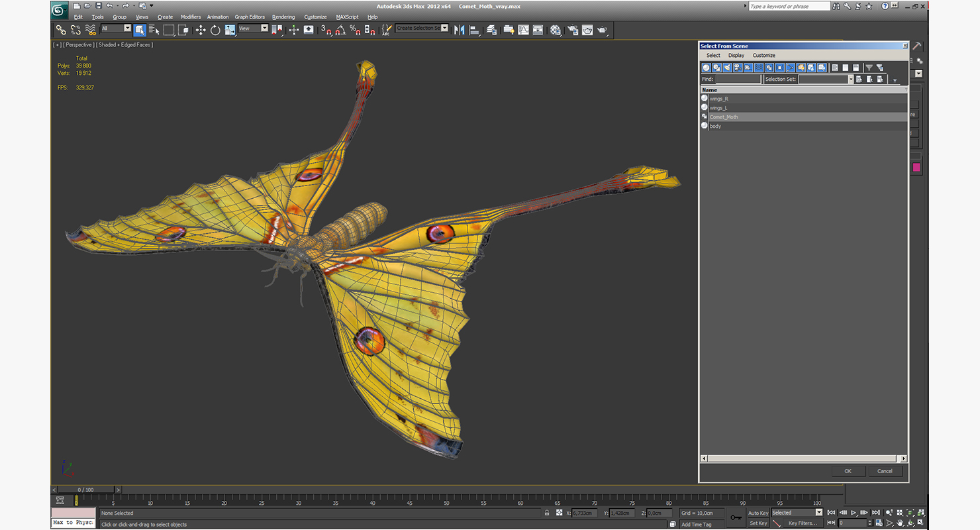This screenshot has width=980, height=530.
Task: Open Selection Set dropdown in Select From Scene
Action: click(826, 79)
